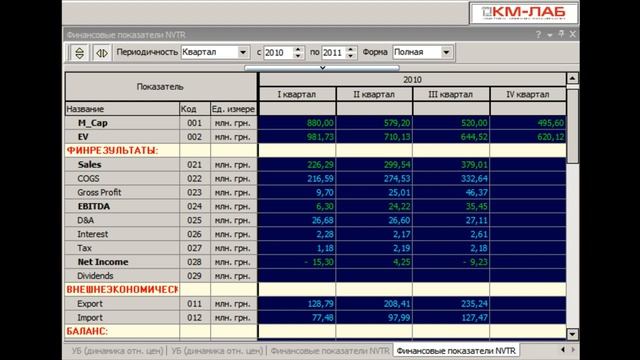Click the vertical scrollbar thumb

[x=572, y=127]
